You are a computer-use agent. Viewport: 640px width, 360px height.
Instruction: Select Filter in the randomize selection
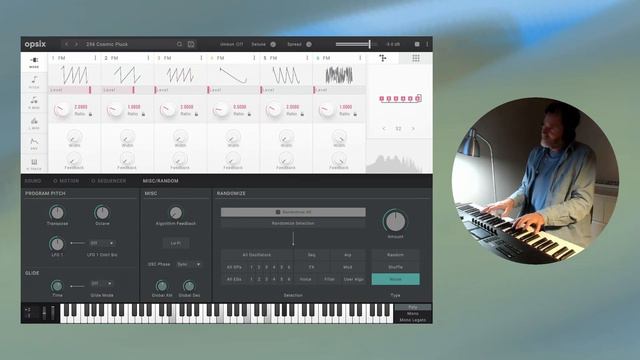pyautogui.click(x=329, y=279)
